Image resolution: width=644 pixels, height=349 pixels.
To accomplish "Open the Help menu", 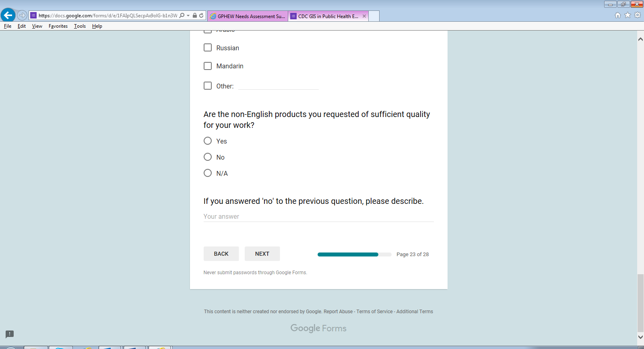I will click(97, 26).
